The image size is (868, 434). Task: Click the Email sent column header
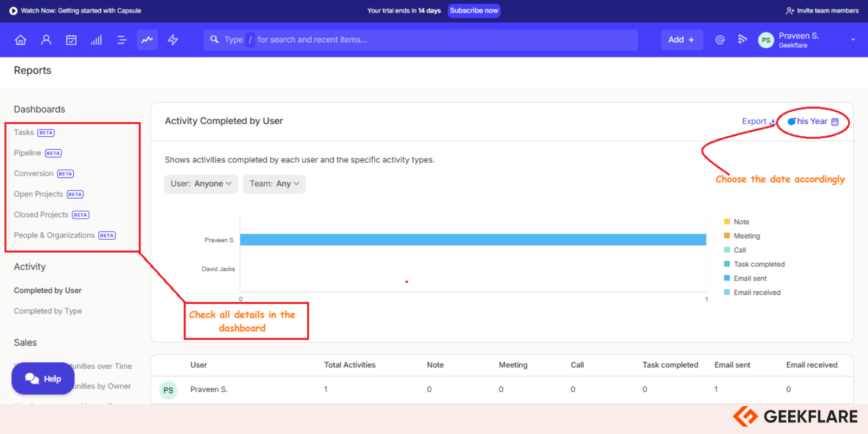732,365
